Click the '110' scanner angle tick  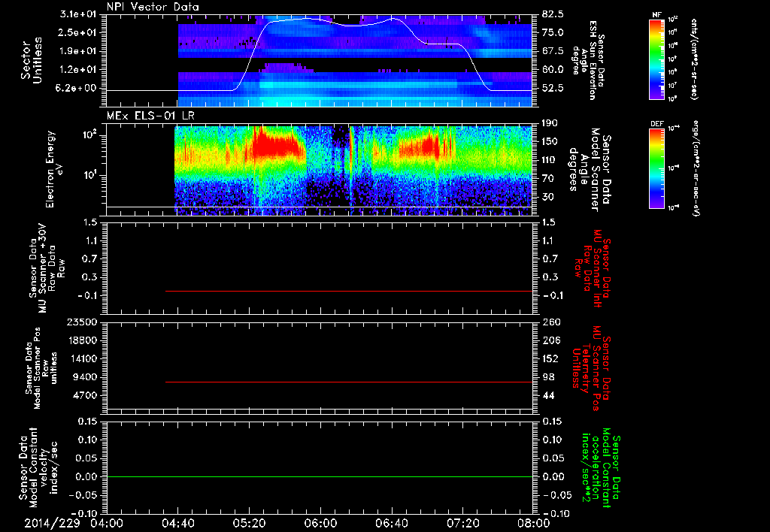click(x=550, y=160)
